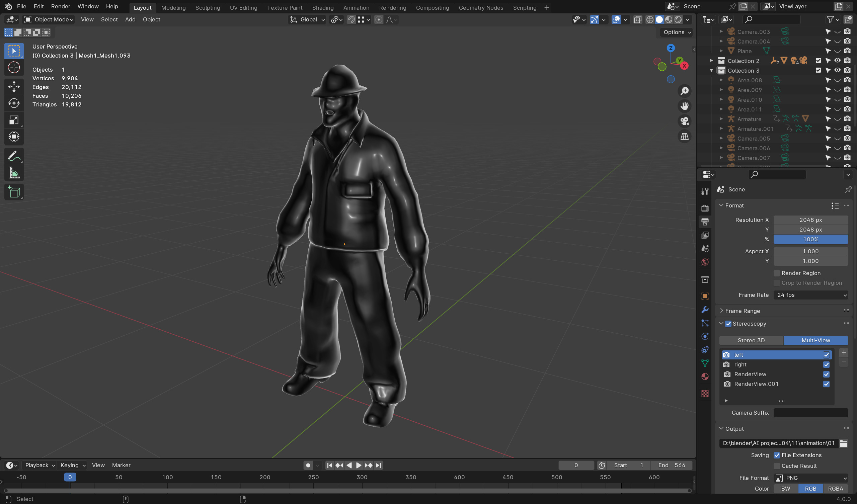This screenshot has height=504, width=857.
Task: Select the Annotate tool
Action: pos(14,156)
